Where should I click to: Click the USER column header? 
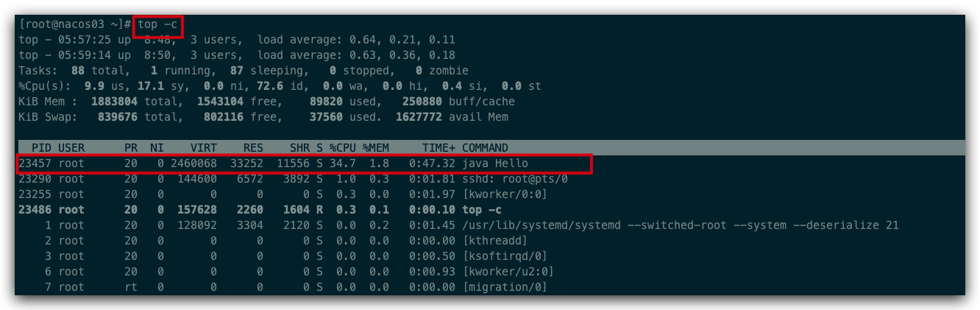click(x=71, y=148)
